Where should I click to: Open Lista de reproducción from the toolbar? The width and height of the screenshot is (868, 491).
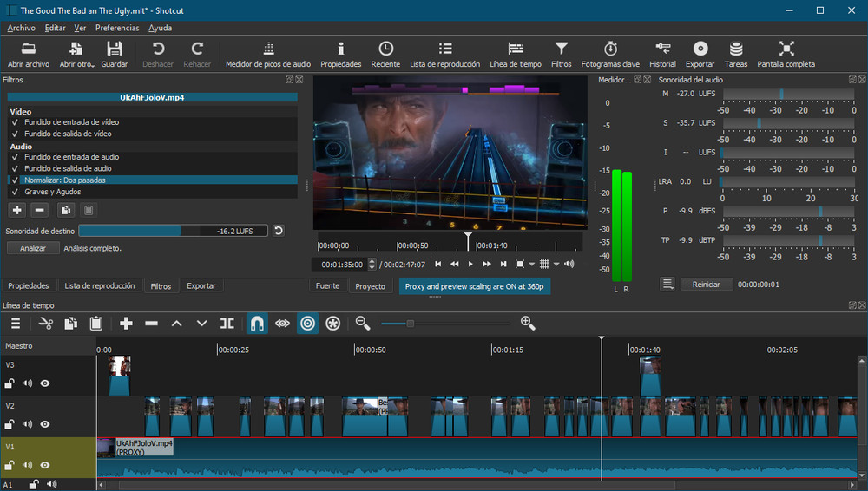click(445, 55)
